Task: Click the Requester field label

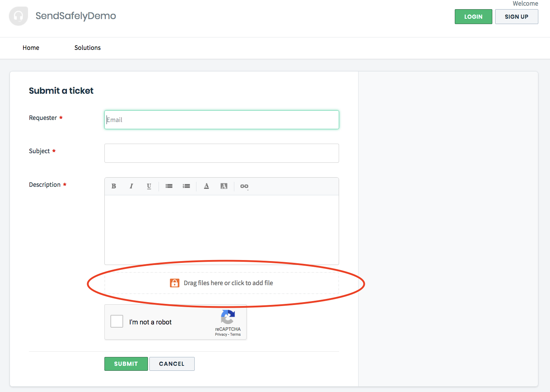Action: (43, 118)
